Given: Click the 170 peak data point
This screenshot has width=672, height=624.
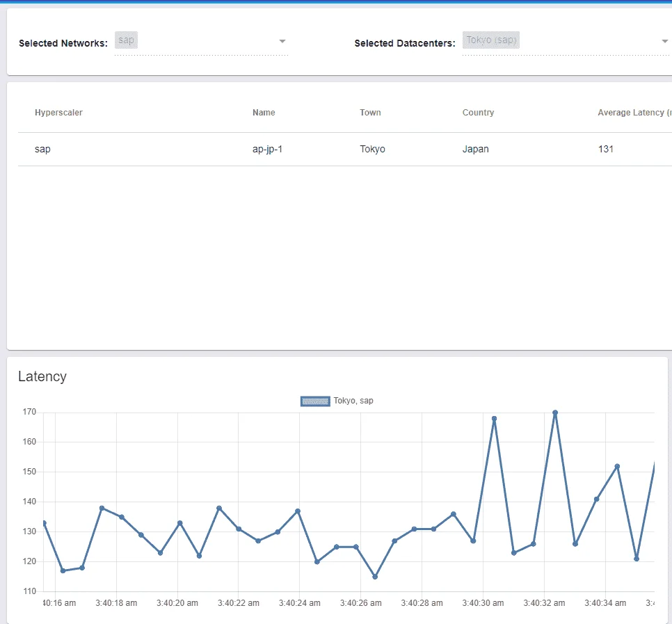Looking at the screenshot, I should point(555,413).
